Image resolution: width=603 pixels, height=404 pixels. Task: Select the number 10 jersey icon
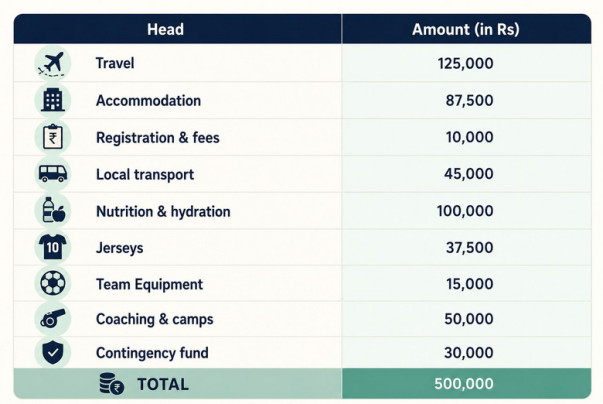(53, 247)
